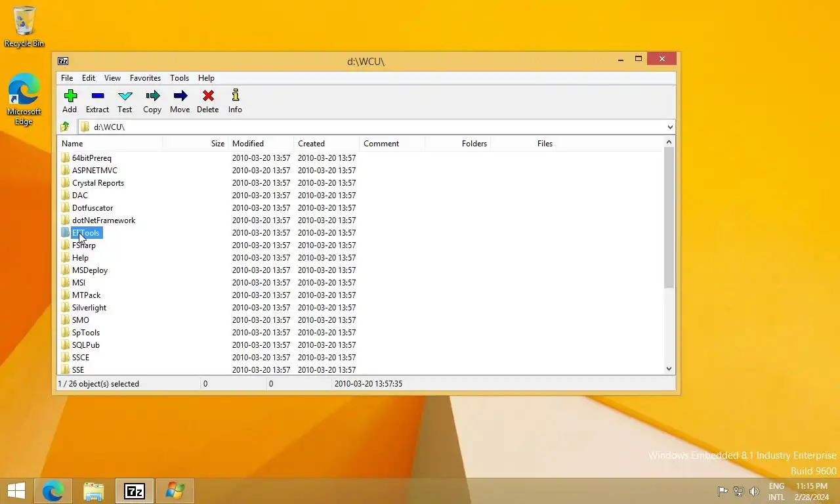Open the Favorites menu
Viewport: 840px width, 504px height.
coord(145,78)
